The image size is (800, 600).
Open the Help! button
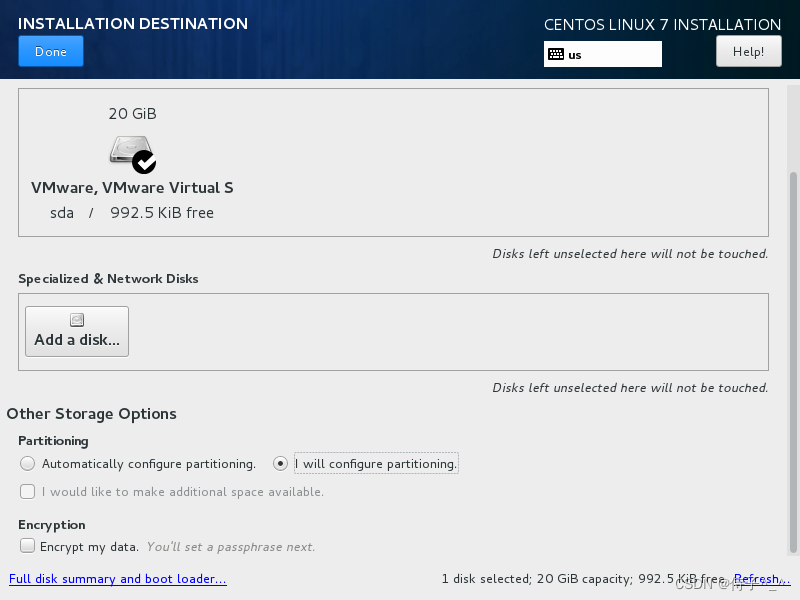coord(748,52)
